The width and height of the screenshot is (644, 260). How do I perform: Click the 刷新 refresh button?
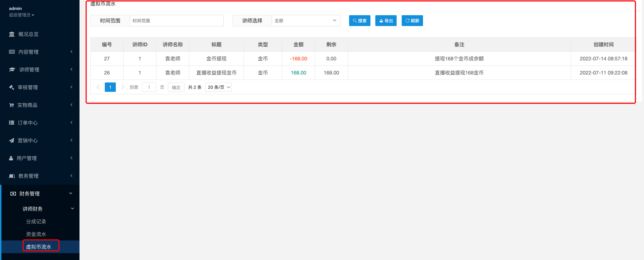click(412, 20)
